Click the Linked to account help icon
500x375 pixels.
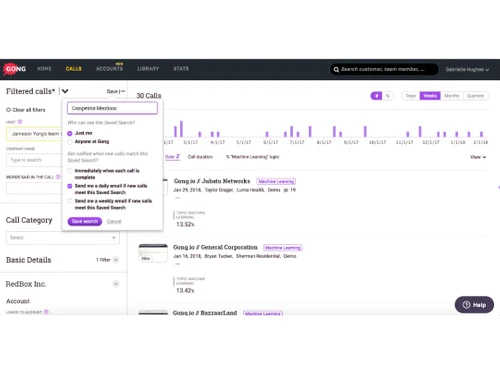click(46, 312)
